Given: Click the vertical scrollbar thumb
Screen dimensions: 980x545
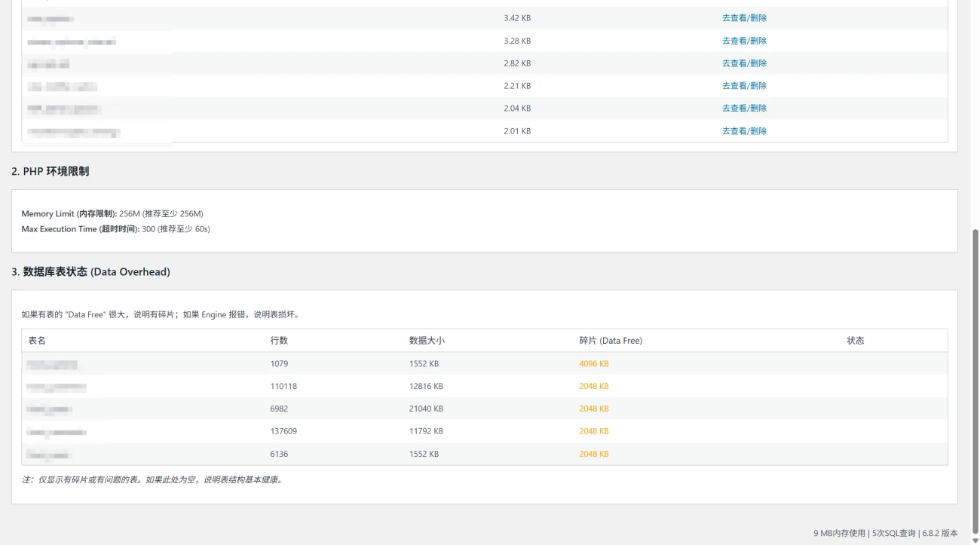Looking at the screenshot, I should [x=975, y=377].
